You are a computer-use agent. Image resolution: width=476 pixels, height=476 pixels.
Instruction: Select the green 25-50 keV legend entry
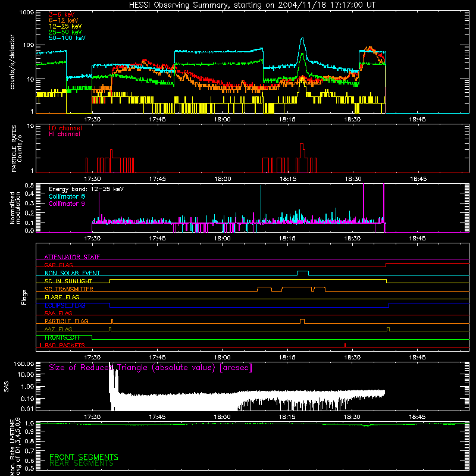coord(65,32)
